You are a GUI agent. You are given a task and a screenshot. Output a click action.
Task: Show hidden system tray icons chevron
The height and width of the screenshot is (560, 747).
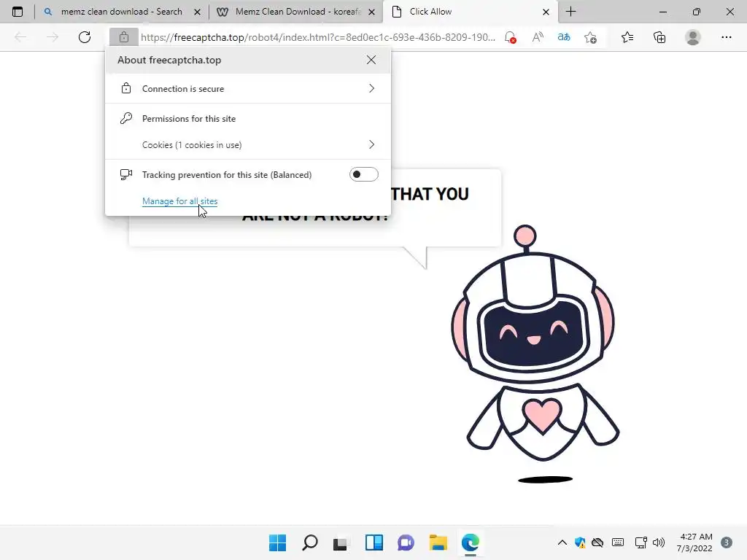(x=562, y=542)
